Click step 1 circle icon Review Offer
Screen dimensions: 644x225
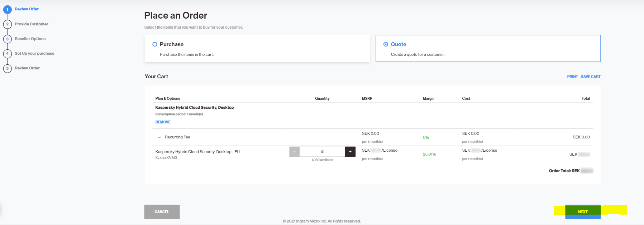click(8, 9)
